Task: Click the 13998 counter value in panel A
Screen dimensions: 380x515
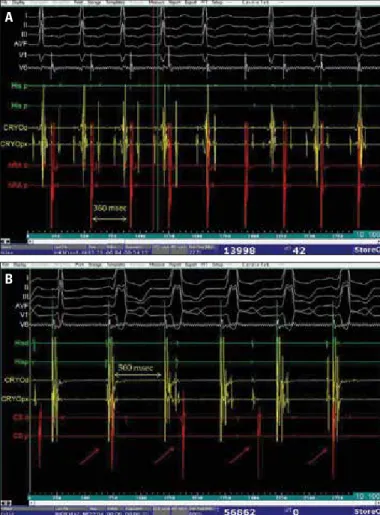Action: (239, 250)
